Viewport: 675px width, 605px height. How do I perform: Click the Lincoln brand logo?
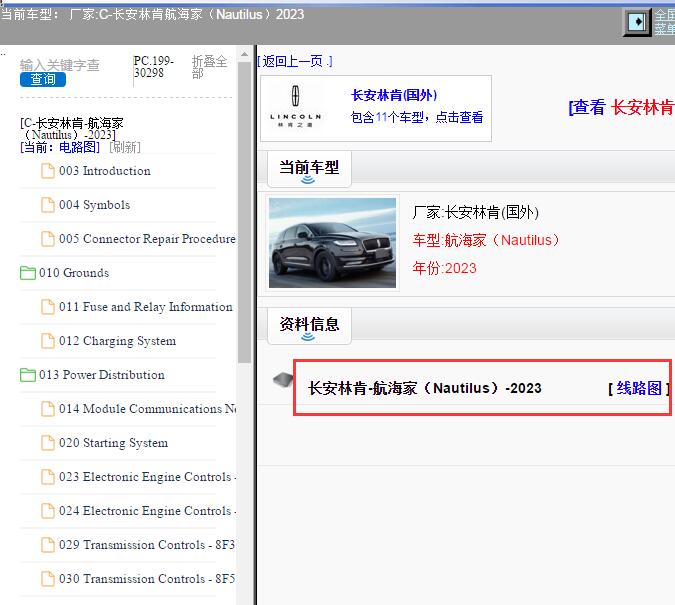295,107
